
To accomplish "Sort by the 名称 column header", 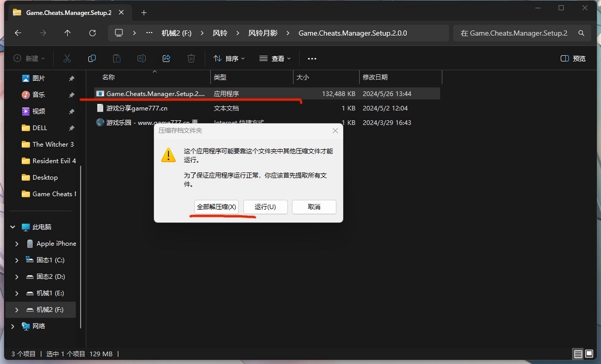I will (x=109, y=77).
